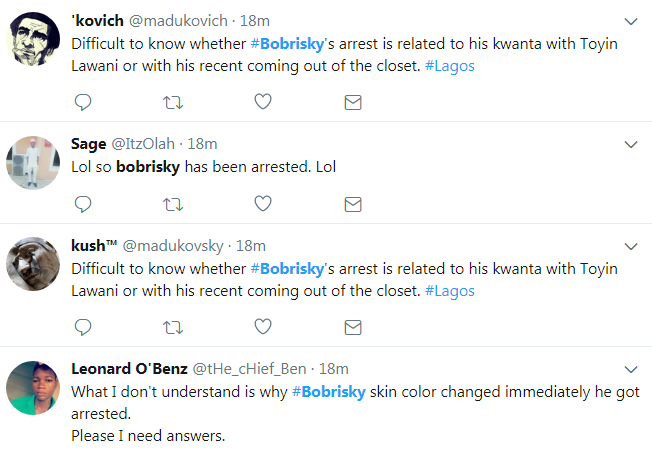Open more options for 'kovich's tweet
Screen dimensions: 652x454
tap(630, 21)
